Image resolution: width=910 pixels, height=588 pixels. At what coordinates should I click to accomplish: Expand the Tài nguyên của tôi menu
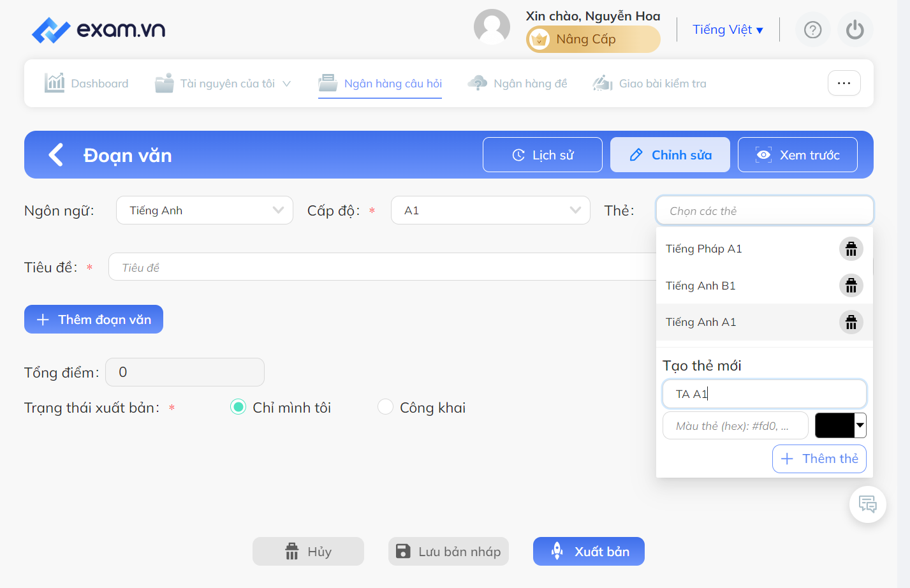tap(223, 84)
